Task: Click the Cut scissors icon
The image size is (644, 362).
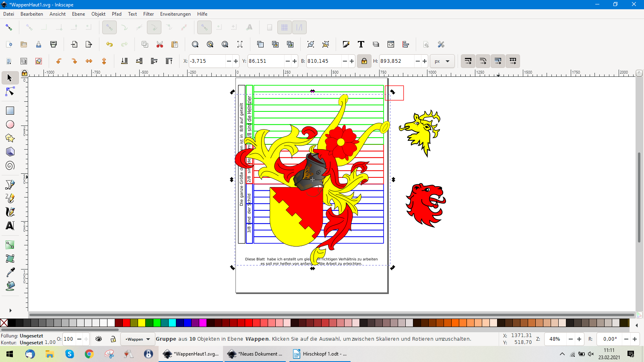Action: pyautogui.click(x=160, y=44)
